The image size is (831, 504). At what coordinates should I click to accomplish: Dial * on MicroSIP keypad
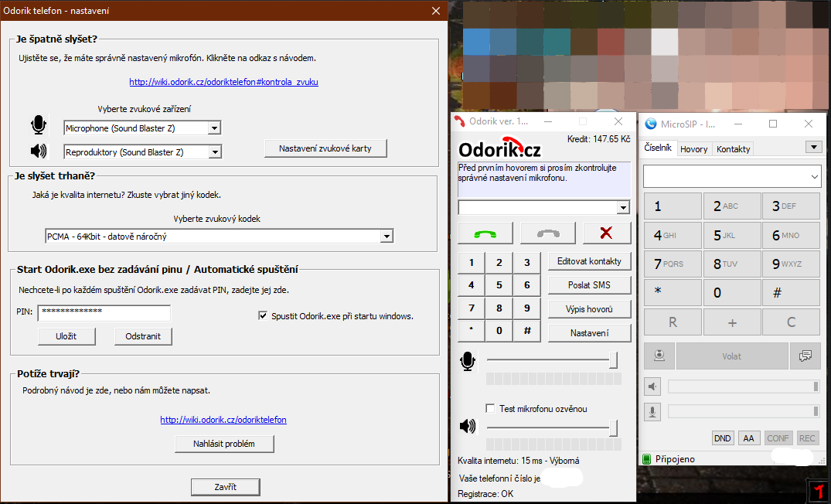[x=673, y=292]
